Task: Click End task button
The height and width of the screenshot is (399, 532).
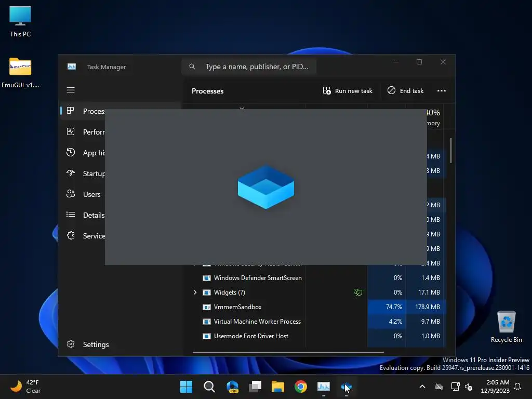Action: tap(405, 90)
